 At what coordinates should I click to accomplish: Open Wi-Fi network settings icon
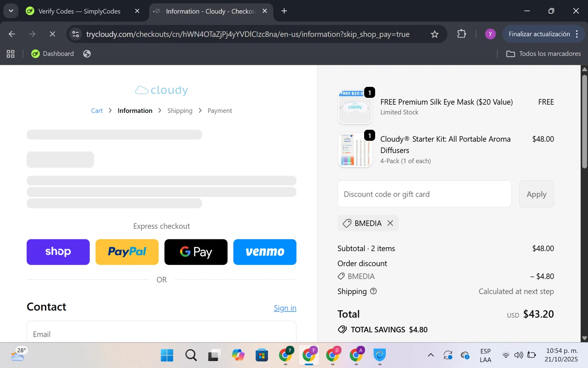click(x=506, y=355)
